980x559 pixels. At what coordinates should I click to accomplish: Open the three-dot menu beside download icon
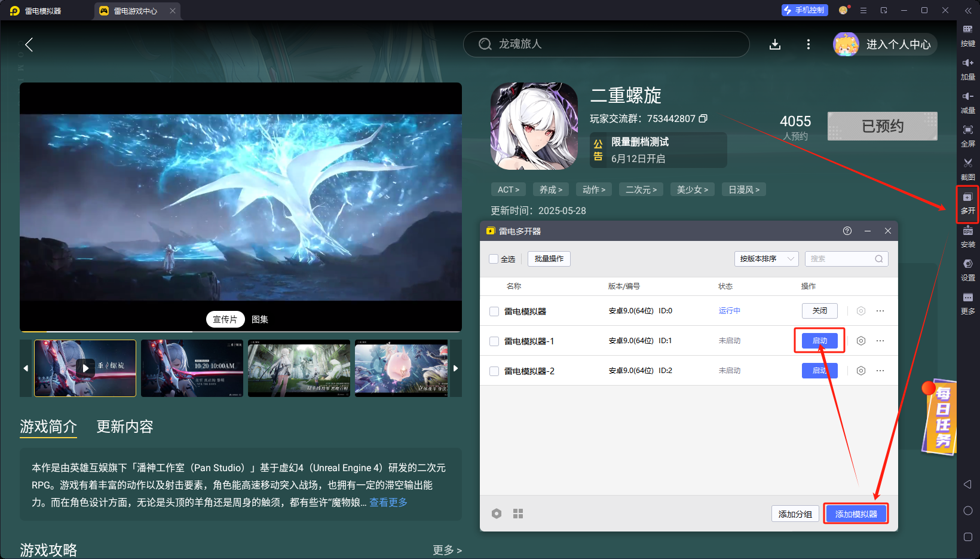pyautogui.click(x=808, y=44)
